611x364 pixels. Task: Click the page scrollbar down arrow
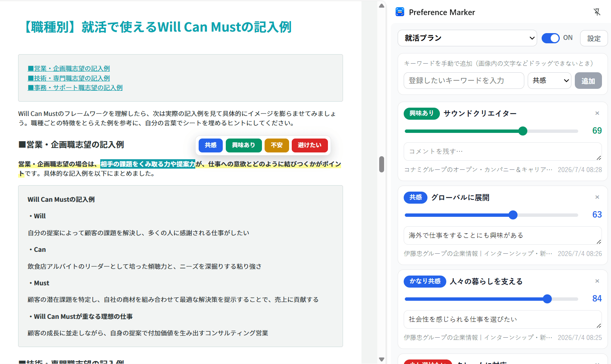pyautogui.click(x=381, y=359)
